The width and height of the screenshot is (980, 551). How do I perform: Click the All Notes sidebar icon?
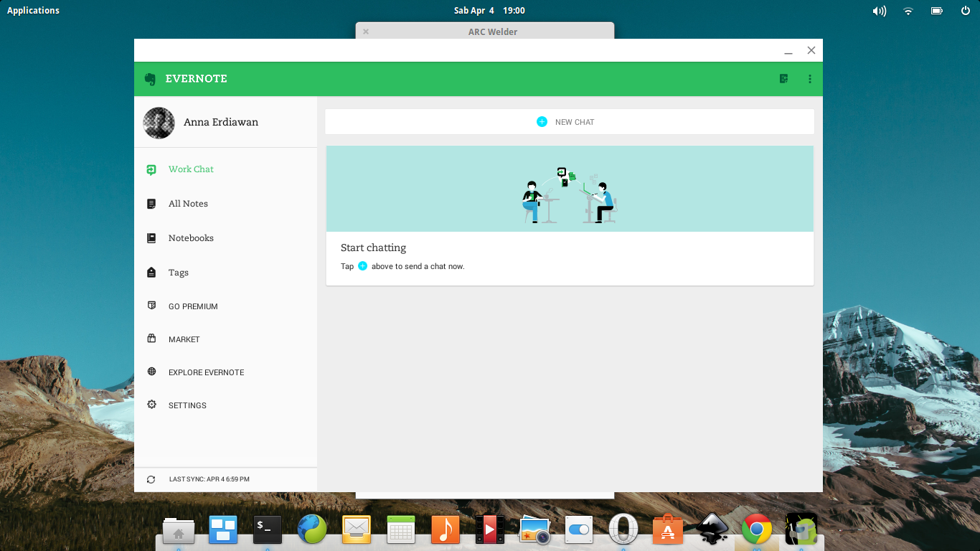151,204
